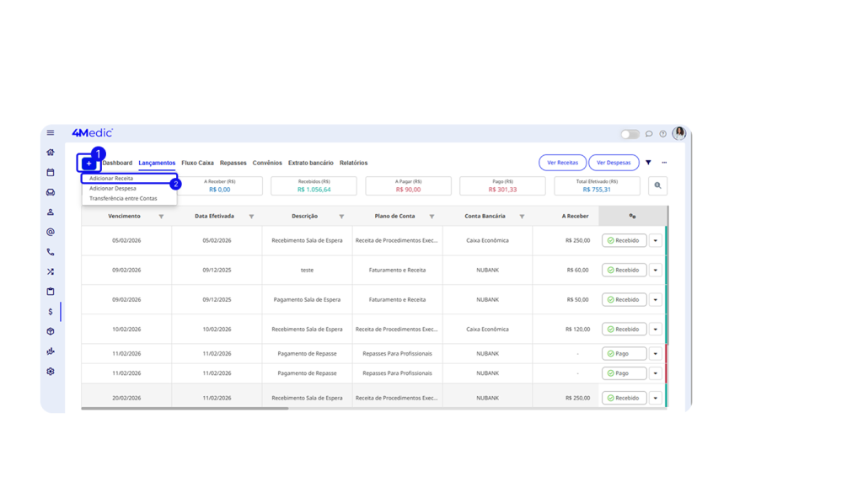Toggle the first Pago status button
The image size is (863, 504).
(624, 353)
